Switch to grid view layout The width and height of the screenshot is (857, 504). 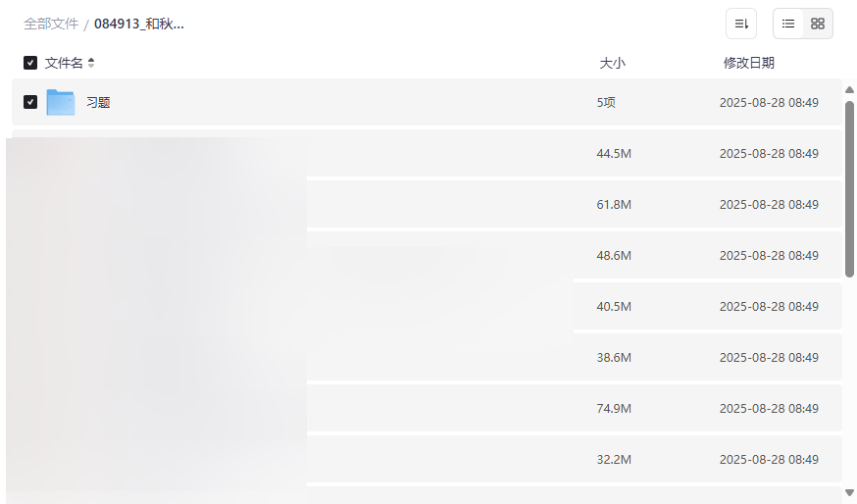(x=818, y=24)
